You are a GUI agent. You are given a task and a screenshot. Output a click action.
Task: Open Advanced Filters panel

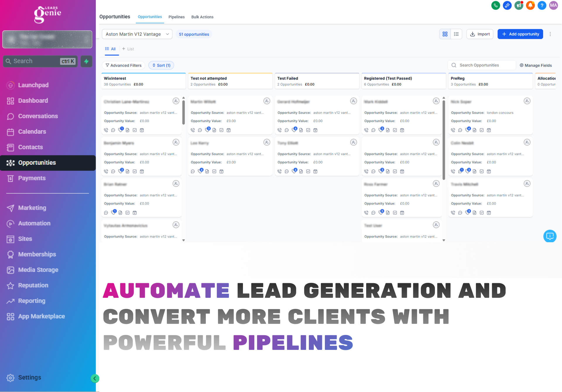(x=124, y=65)
